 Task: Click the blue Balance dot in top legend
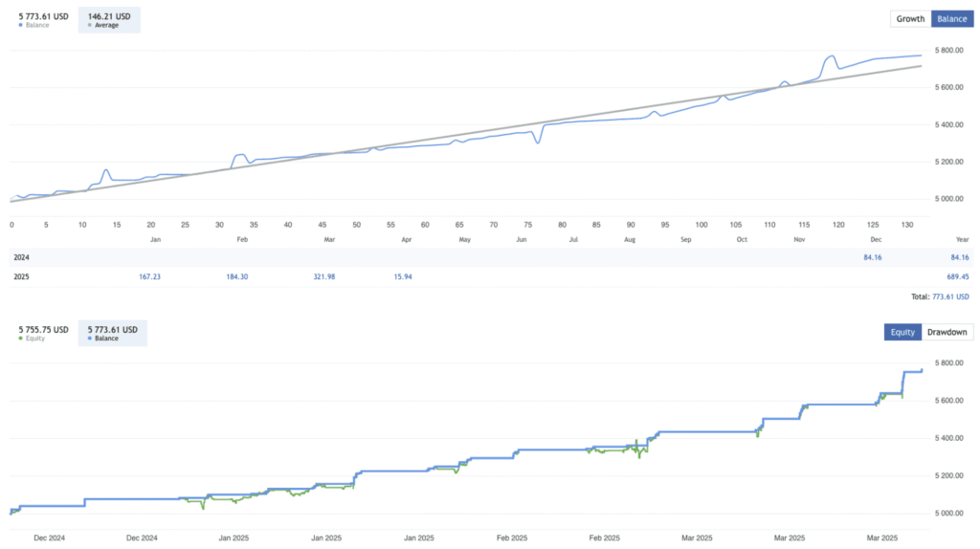(x=21, y=25)
